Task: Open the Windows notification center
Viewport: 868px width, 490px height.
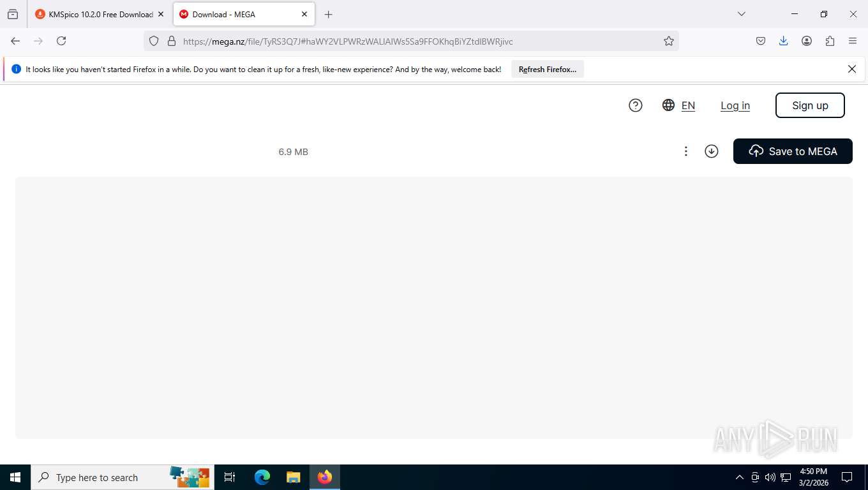Action: (847, 477)
